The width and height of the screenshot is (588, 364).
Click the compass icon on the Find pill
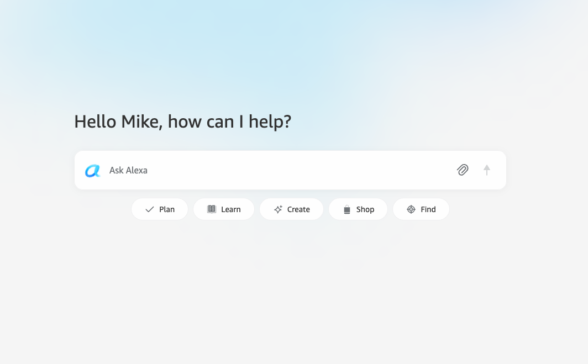[x=411, y=209]
